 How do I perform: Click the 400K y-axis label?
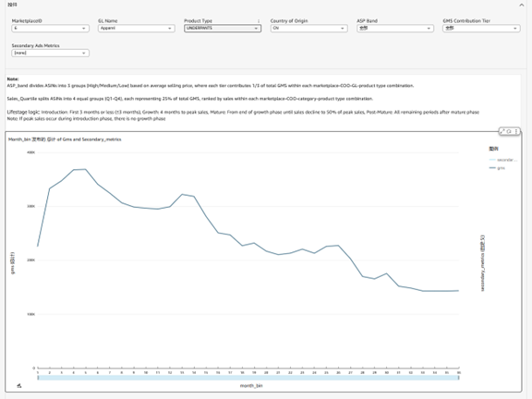(x=30, y=152)
